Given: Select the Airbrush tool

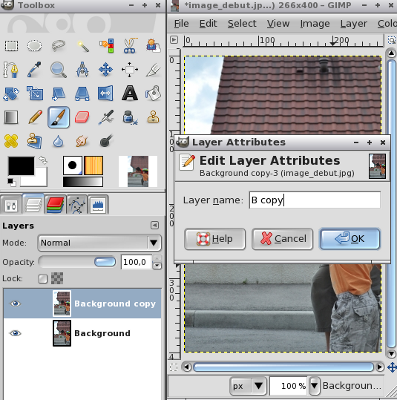Looking at the screenshot, I should (106, 117).
